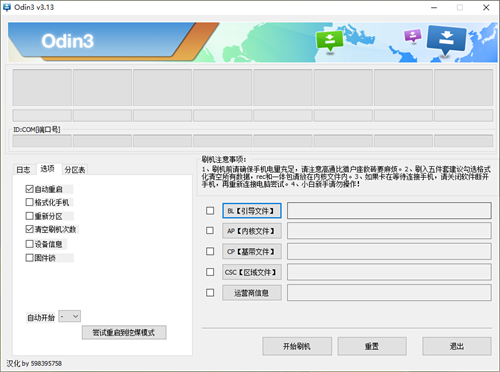Check the box beside CP【基带文件】

pyautogui.click(x=210, y=251)
